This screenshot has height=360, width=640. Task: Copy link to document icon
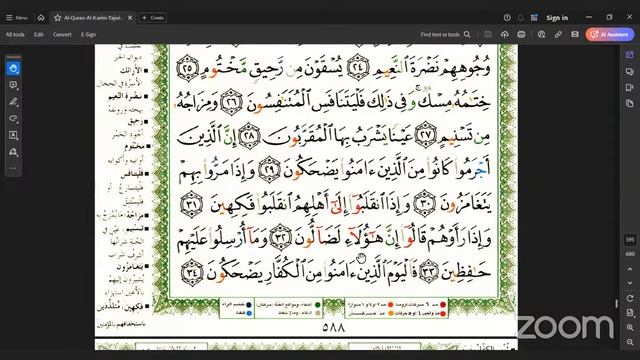point(558,35)
